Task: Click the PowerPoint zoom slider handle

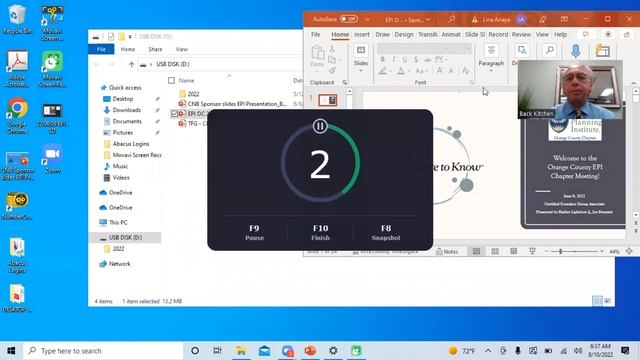Action: 561,252
